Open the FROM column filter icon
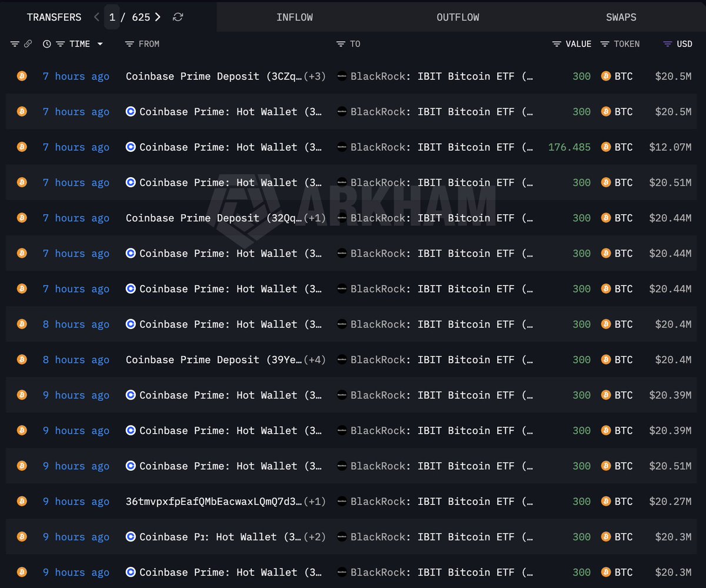Screen dimensions: 706x588 pos(129,44)
